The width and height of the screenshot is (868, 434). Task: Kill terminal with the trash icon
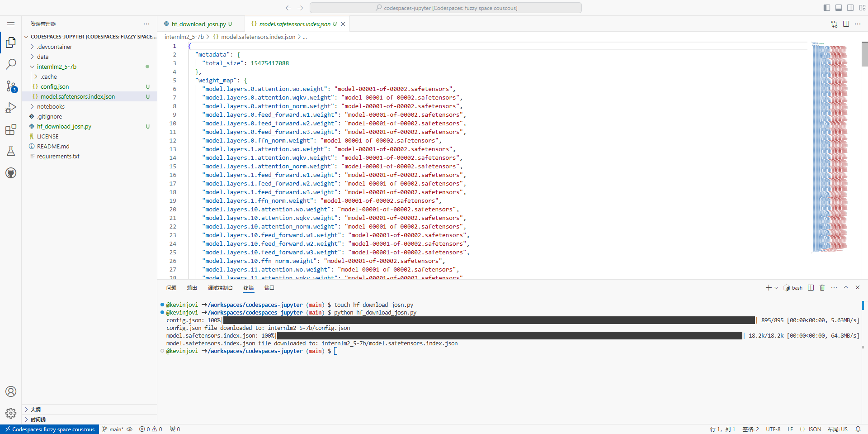[x=822, y=288]
